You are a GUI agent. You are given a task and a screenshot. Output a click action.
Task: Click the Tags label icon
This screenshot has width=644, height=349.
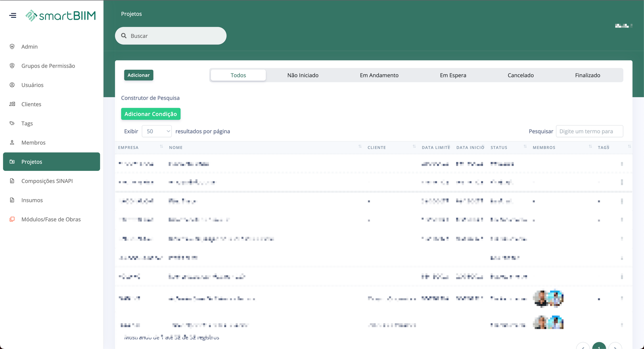click(12, 123)
